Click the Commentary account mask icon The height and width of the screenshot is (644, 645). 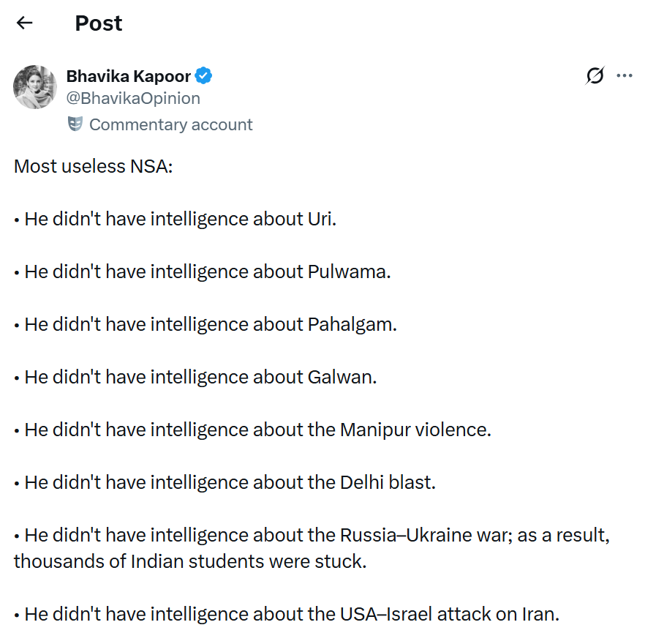75,124
